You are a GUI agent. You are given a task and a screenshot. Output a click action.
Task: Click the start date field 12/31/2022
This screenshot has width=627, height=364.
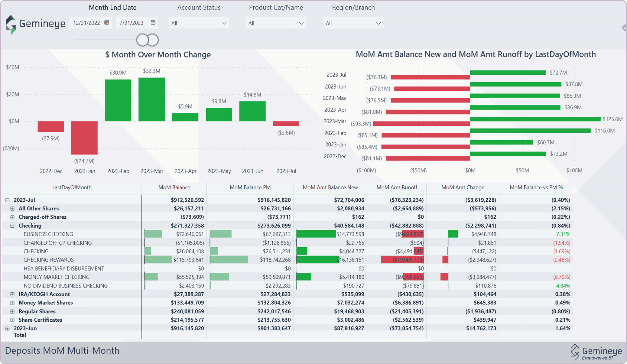tap(86, 23)
